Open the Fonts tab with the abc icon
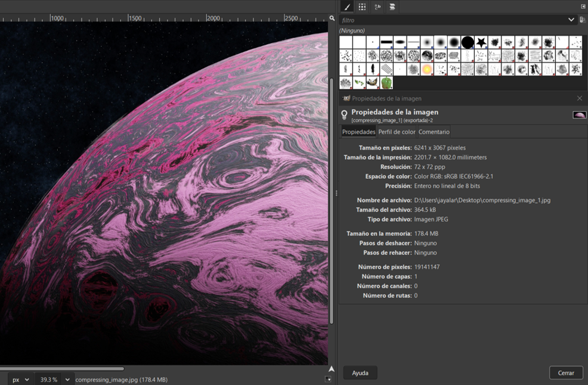588x385 pixels. [377, 7]
